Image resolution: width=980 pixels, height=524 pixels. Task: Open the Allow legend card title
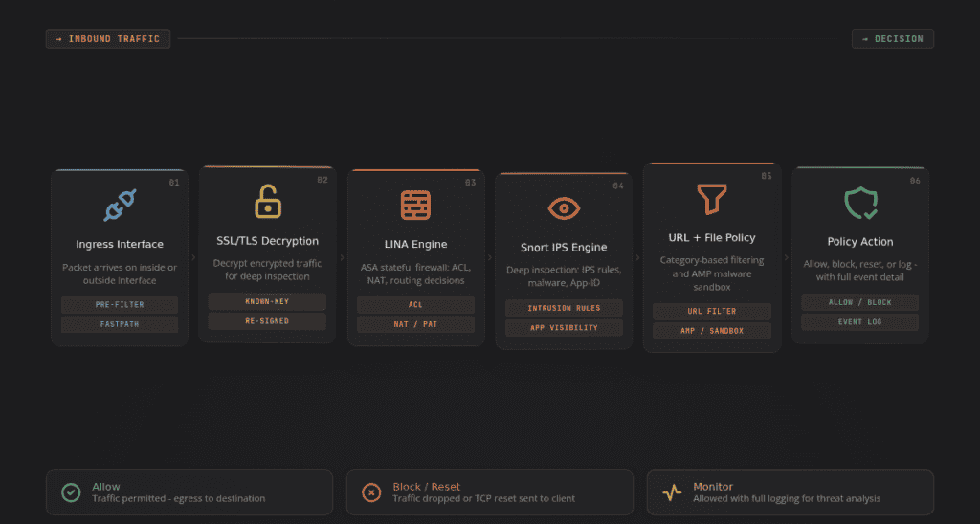105,487
